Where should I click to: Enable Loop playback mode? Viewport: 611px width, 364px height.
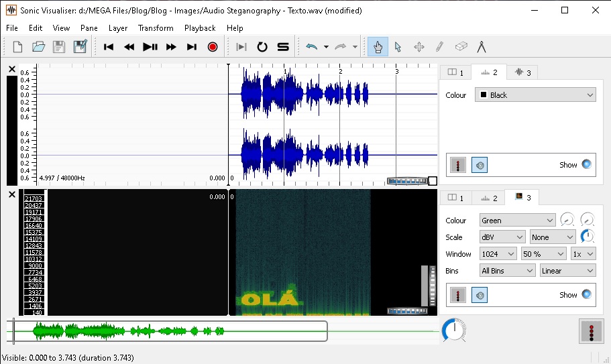pyautogui.click(x=262, y=47)
